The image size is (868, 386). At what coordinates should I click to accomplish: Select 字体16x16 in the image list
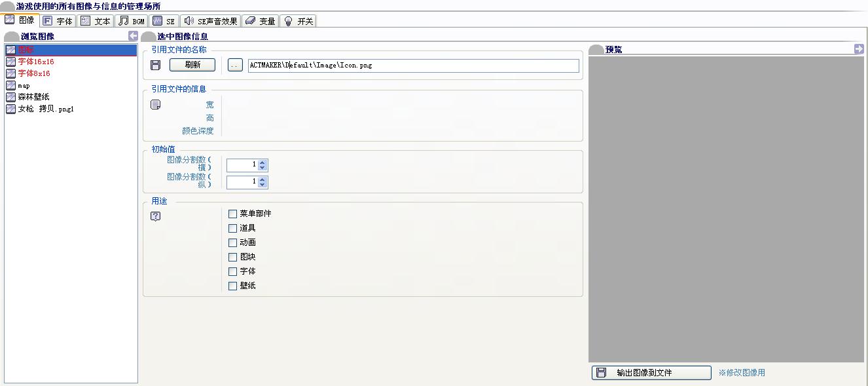coord(71,62)
